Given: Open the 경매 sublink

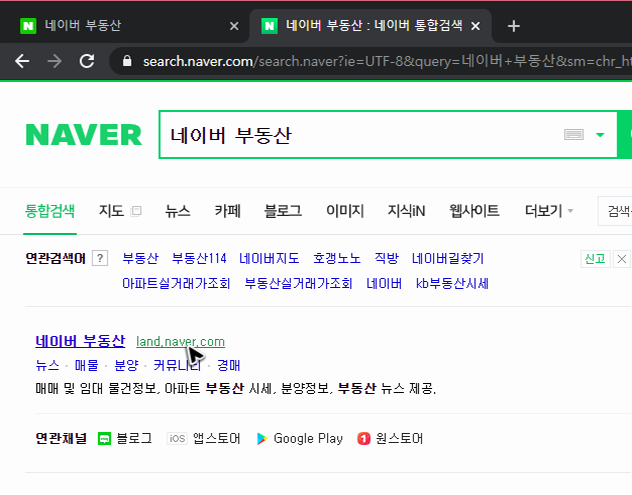Looking at the screenshot, I should (229, 366).
